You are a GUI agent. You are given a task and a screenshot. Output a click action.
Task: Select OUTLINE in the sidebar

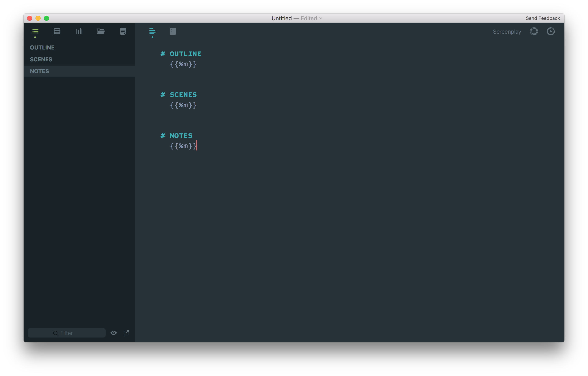point(42,47)
